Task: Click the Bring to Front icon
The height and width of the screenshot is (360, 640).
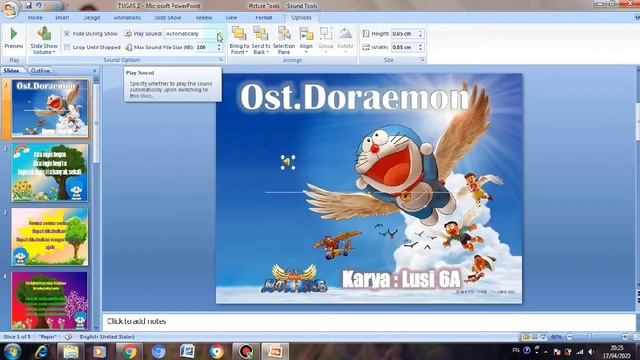Action: tap(239, 33)
